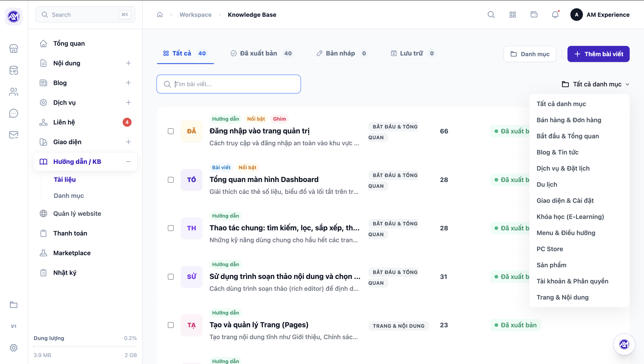Screen dimensions: 644x364
Task: Choose Blog & Tin tức category
Action: (x=580, y=152)
